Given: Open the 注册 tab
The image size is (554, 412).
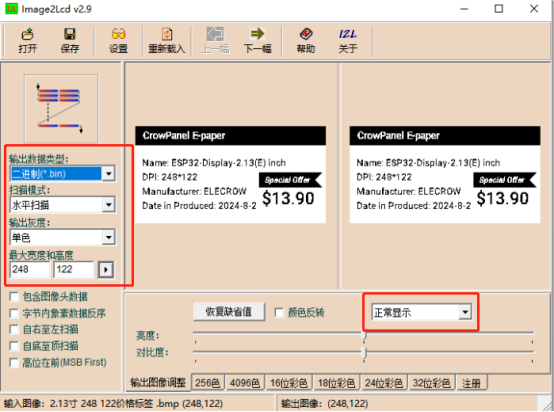Looking at the screenshot, I should [x=471, y=383].
